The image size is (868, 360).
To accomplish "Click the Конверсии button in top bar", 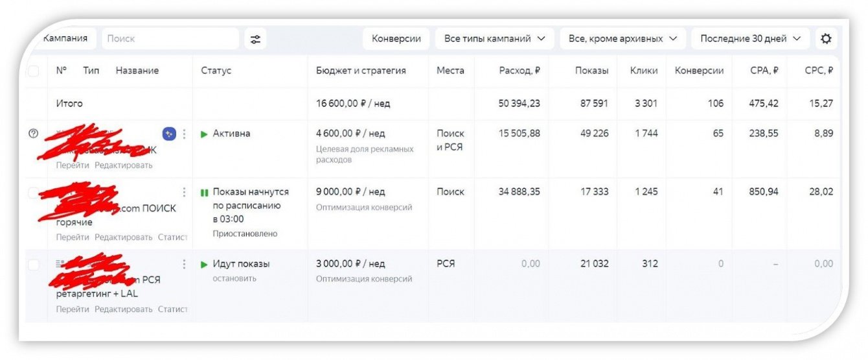I will 396,39.
